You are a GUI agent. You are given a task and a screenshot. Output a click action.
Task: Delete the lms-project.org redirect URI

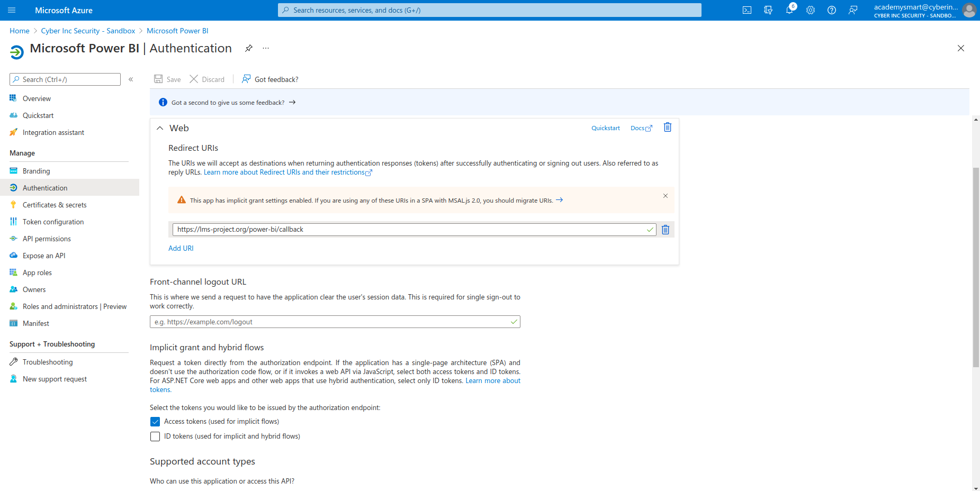tap(666, 230)
